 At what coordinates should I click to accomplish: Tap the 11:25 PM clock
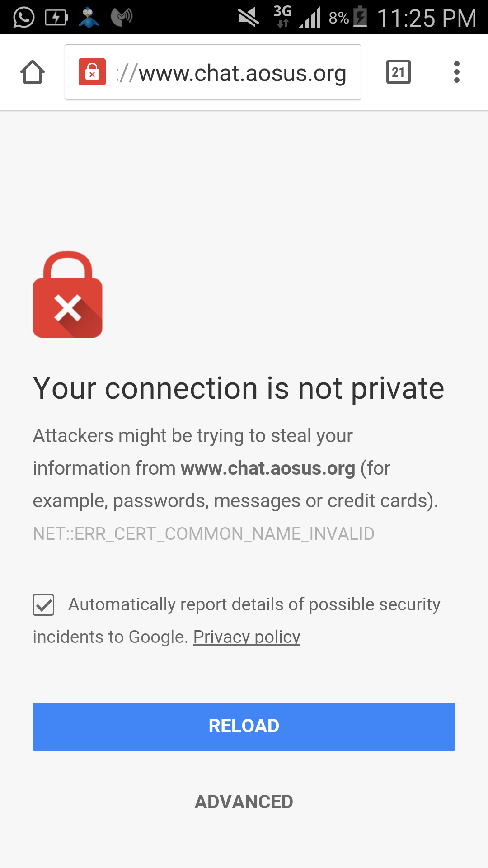tap(427, 18)
